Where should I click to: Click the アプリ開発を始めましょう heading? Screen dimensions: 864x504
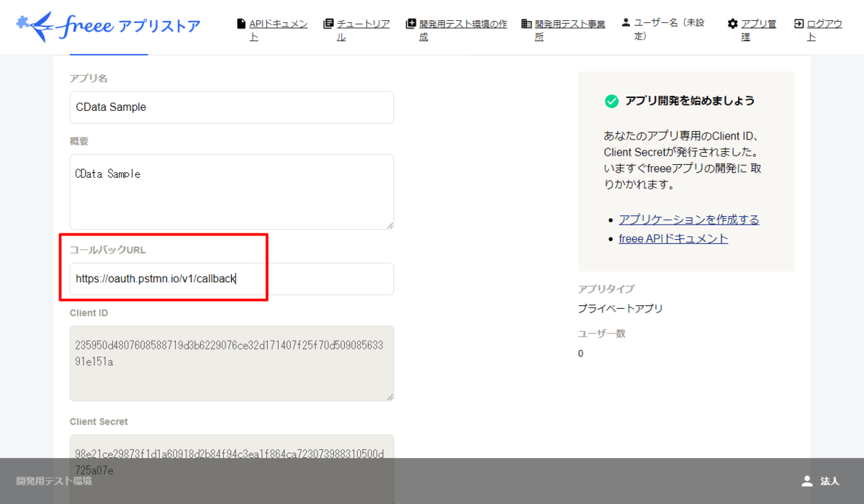[x=690, y=101]
